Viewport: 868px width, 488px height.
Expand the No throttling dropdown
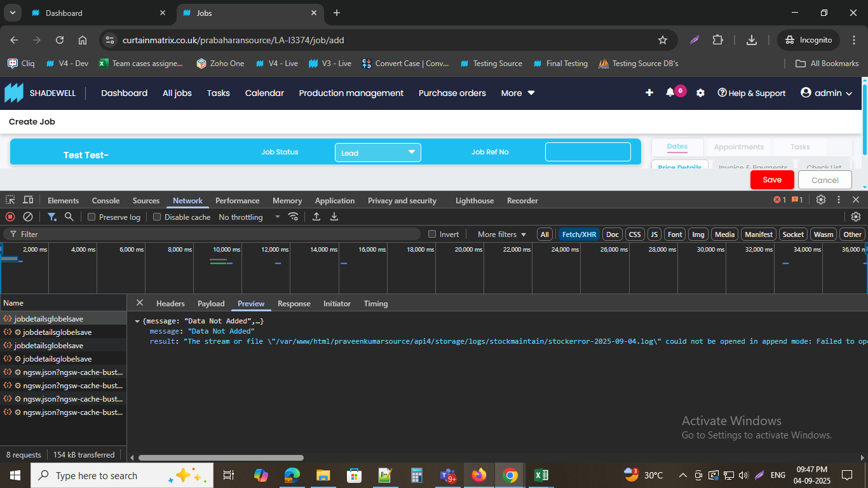coord(249,217)
